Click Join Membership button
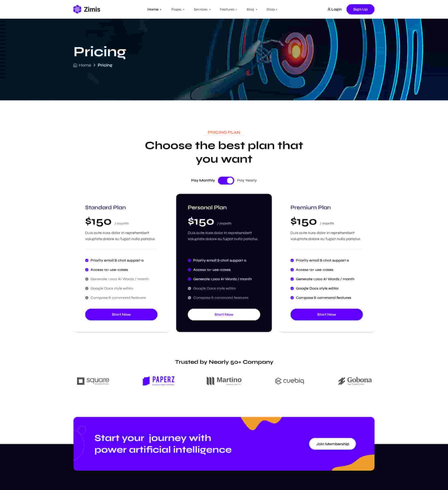Viewport: 448px width, 490px height. pos(333,444)
